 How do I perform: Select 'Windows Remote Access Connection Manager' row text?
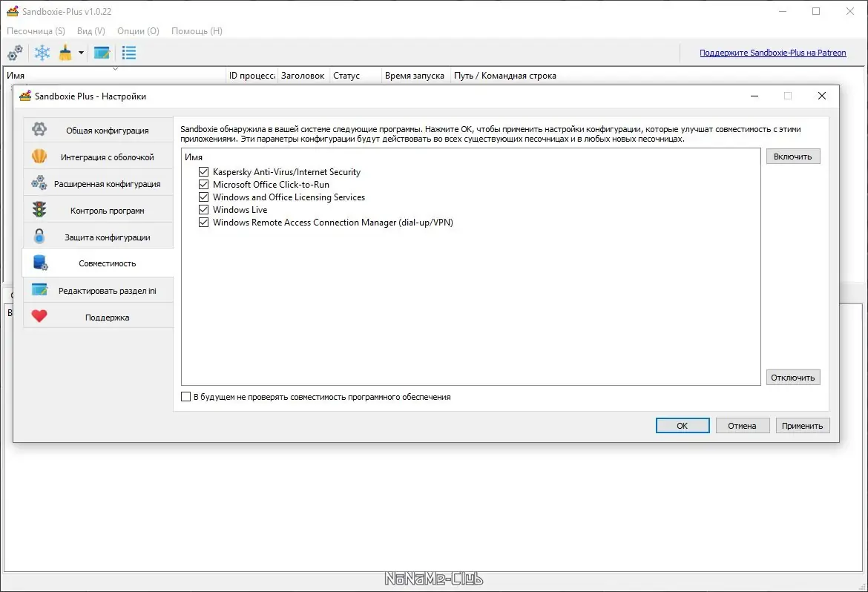coord(332,222)
